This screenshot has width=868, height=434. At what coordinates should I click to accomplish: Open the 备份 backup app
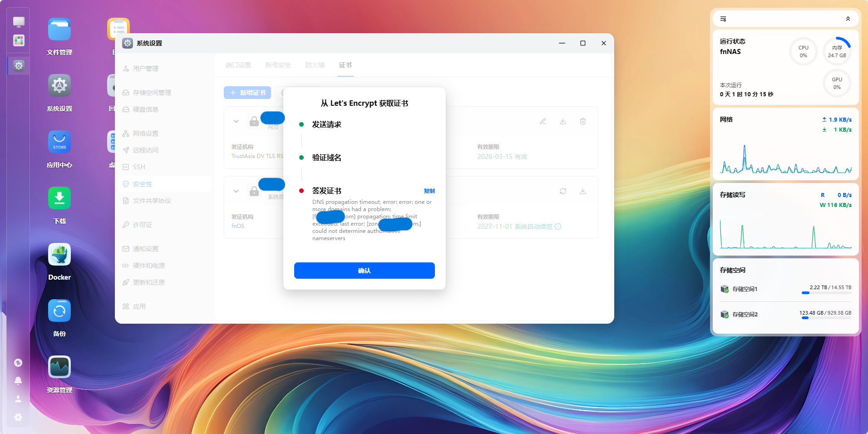click(59, 311)
